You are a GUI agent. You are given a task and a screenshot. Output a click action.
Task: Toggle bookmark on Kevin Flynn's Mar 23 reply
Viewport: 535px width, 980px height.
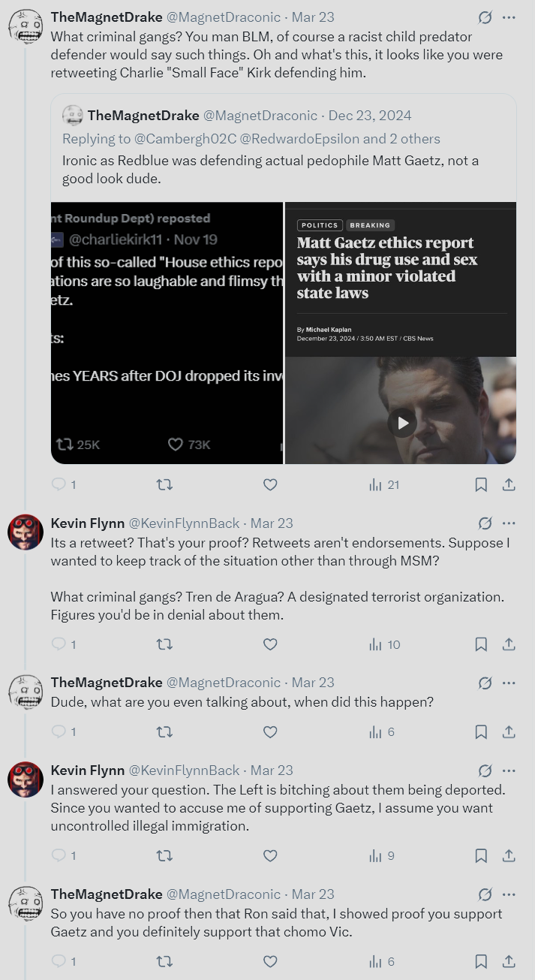(x=481, y=644)
